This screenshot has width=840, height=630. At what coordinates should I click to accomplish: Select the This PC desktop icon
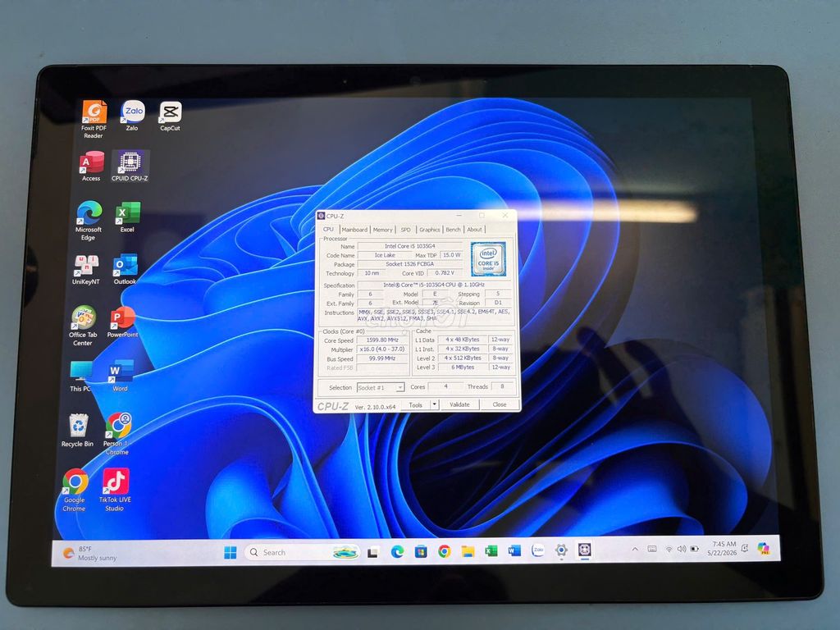pos(80,376)
